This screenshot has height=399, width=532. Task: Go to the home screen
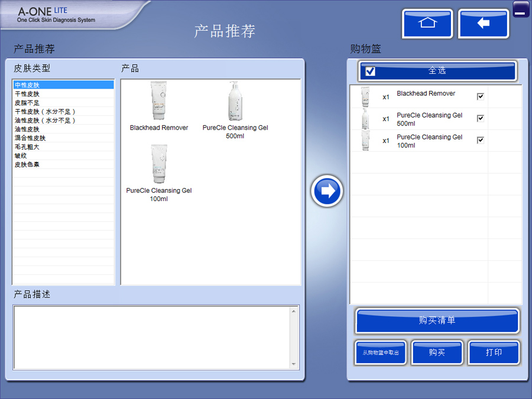point(427,24)
